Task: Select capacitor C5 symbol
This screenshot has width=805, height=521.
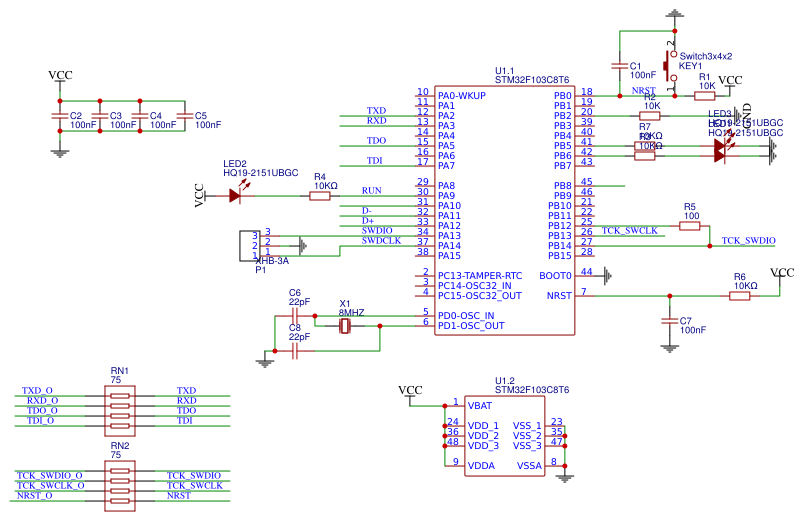Action: 184,118
